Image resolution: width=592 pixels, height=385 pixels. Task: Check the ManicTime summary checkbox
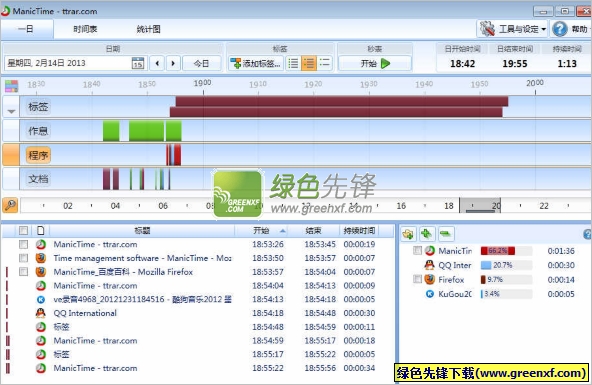coord(417,251)
